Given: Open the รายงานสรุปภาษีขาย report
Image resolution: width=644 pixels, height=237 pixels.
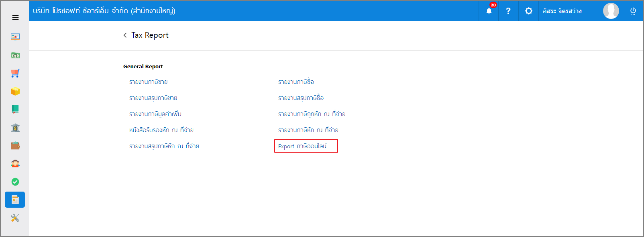Looking at the screenshot, I should (153, 98).
